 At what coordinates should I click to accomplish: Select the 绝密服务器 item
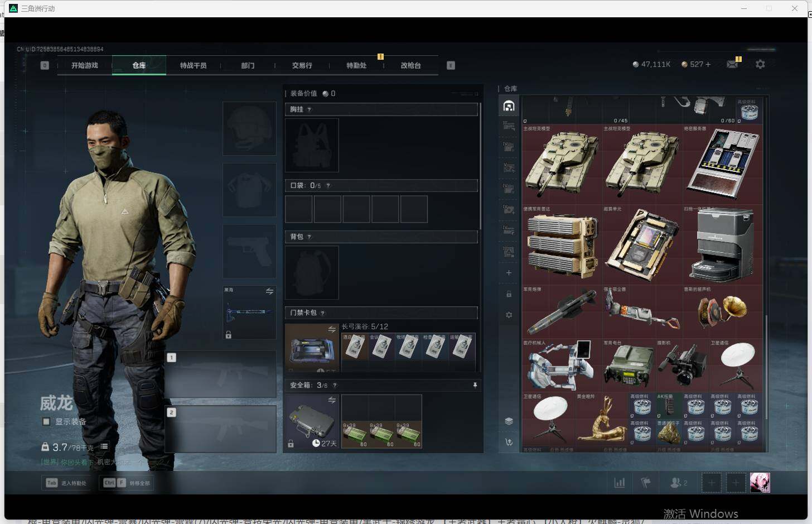pyautogui.click(x=723, y=164)
